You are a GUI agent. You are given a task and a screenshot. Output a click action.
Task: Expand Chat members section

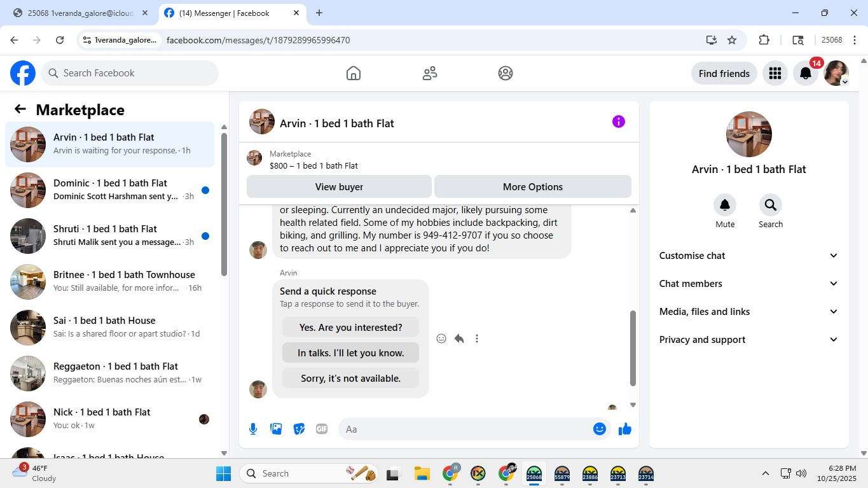[749, 284]
